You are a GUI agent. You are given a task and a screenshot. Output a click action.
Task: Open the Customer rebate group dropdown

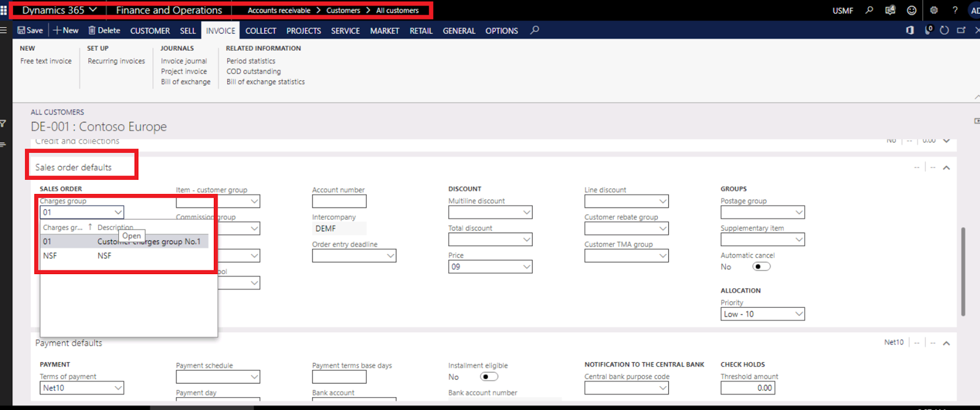663,228
